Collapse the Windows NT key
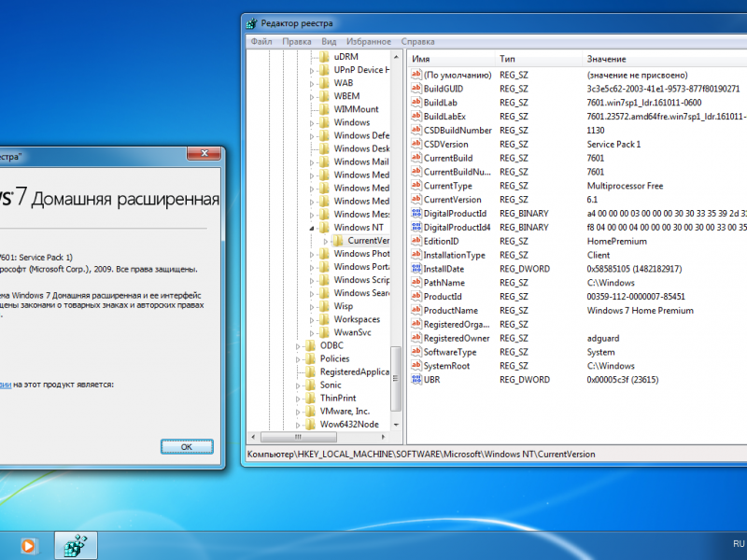Viewport: 747px width, 560px height. click(312, 228)
